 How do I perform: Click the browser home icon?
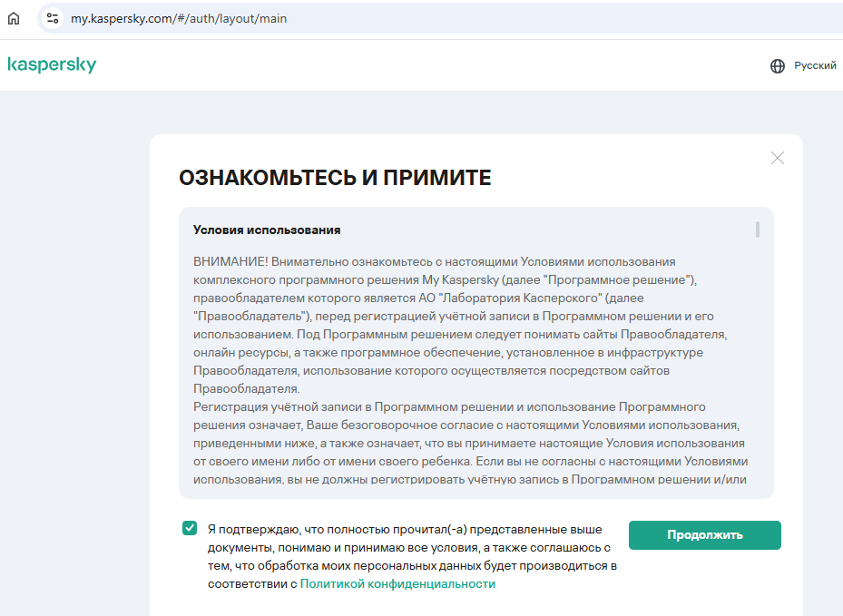14,18
